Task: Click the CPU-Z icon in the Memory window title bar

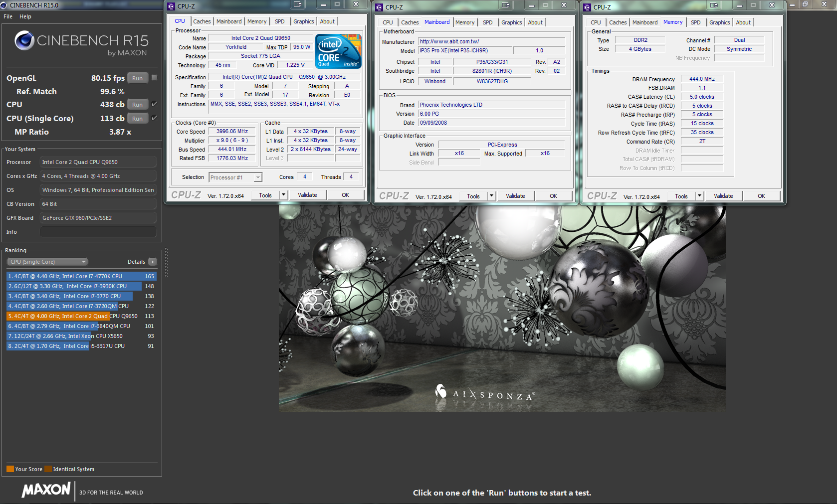Action: coord(587,7)
